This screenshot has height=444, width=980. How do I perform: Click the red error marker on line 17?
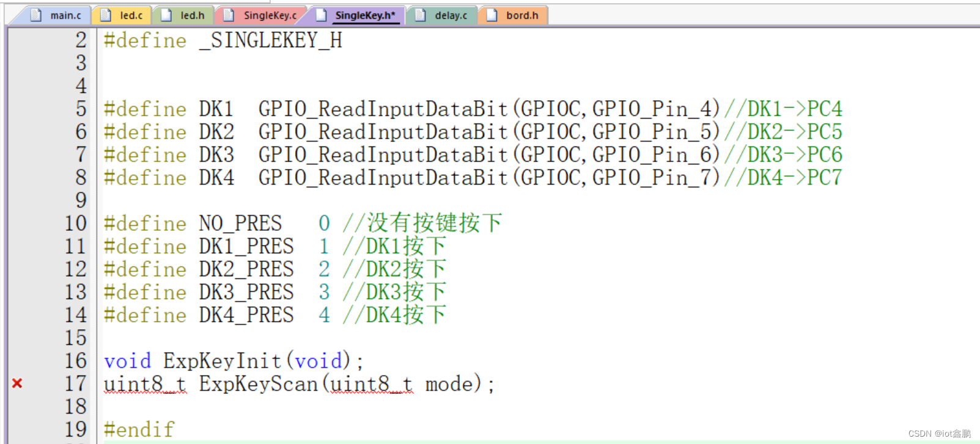pyautogui.click(x=17, y=384)
